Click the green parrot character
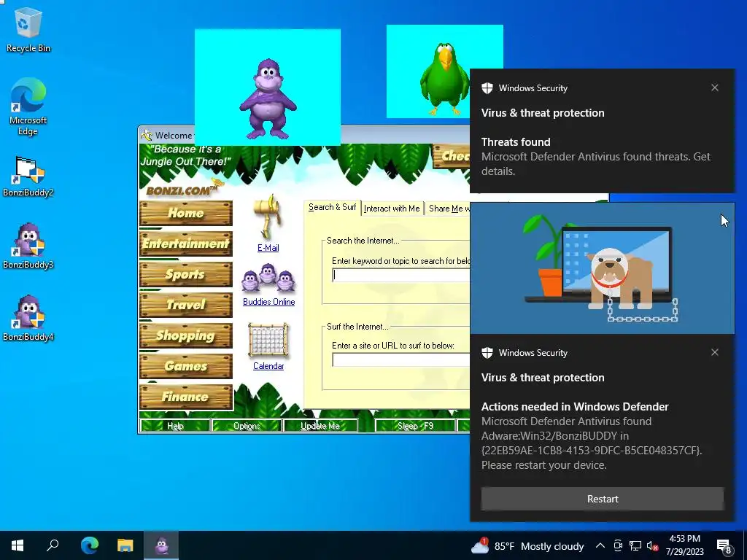The height and width of the screenshot is (560, 747). click(x=444, y=79)
